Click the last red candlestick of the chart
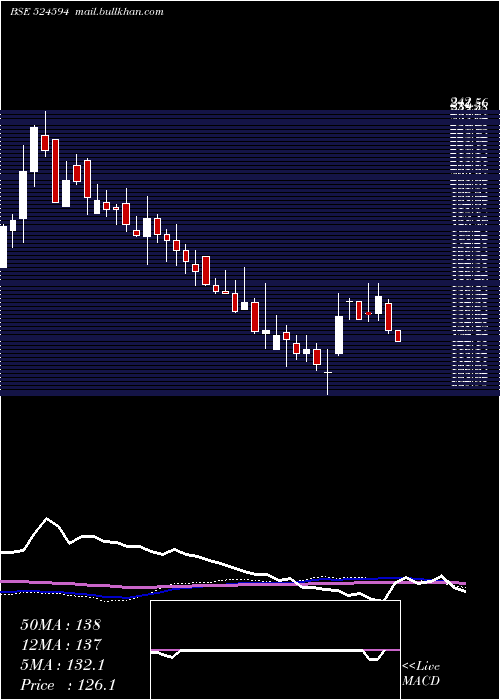 pos(398,336)
